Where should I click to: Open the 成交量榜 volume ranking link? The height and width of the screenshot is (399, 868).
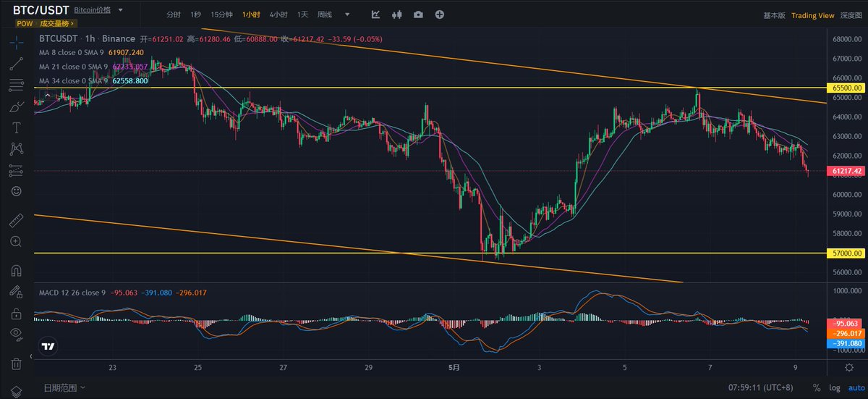56,23
